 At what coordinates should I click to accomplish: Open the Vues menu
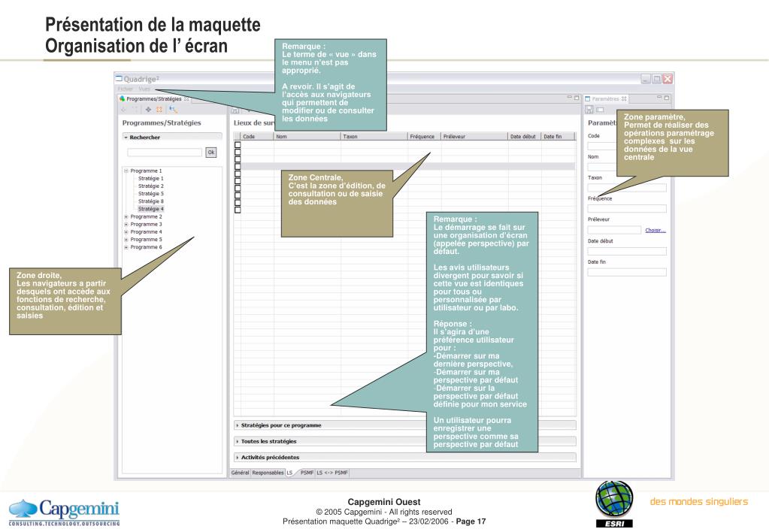tap(144, 89)
